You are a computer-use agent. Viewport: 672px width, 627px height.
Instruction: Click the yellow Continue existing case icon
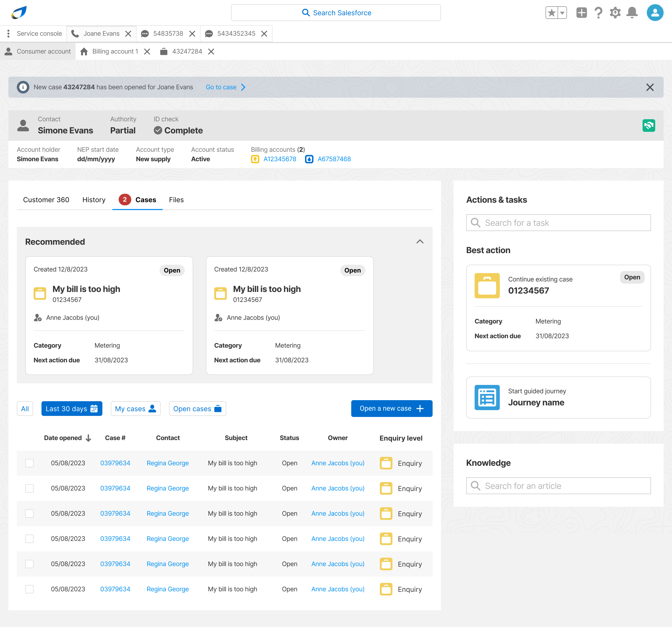tap(487, 285)
